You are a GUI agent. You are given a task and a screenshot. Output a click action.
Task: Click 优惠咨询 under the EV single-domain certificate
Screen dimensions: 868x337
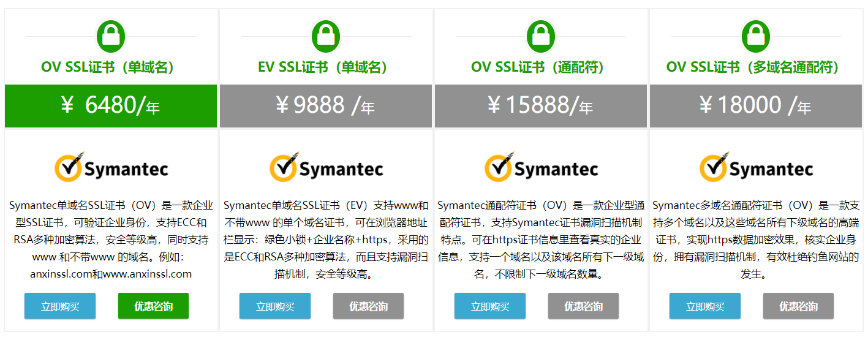369,306
